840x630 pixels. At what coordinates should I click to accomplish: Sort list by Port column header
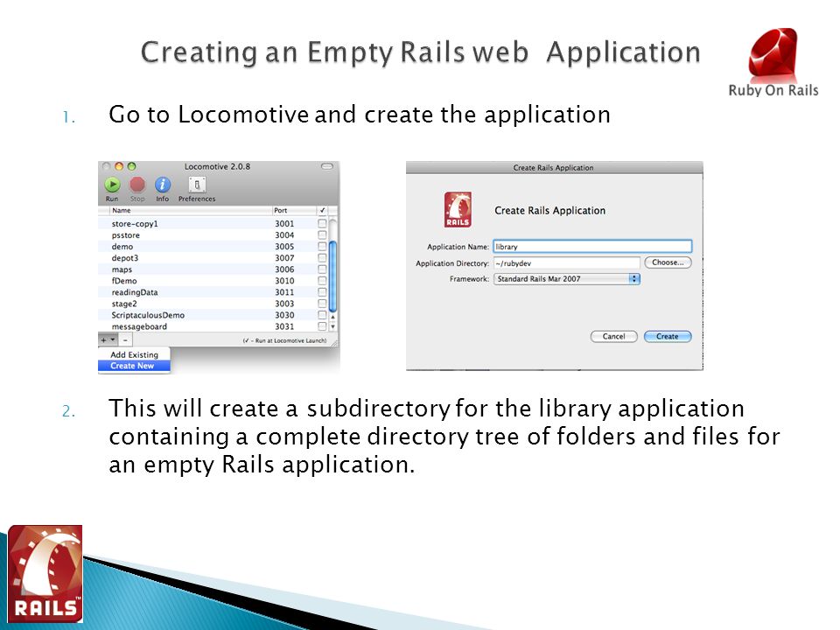click(x=294, y=211)
